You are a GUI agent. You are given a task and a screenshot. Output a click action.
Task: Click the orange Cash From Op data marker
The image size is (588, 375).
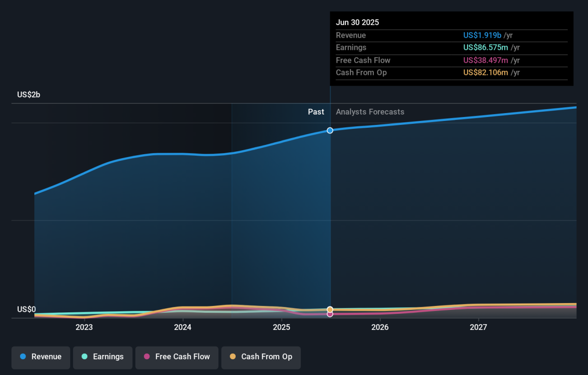coord(330,309)
